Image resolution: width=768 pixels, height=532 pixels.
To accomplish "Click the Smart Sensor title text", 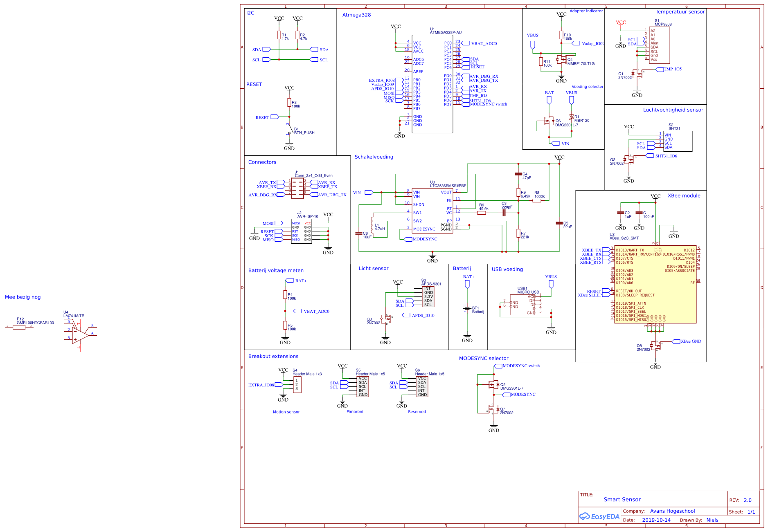I will pyautogui.click(x=623, y=499).
